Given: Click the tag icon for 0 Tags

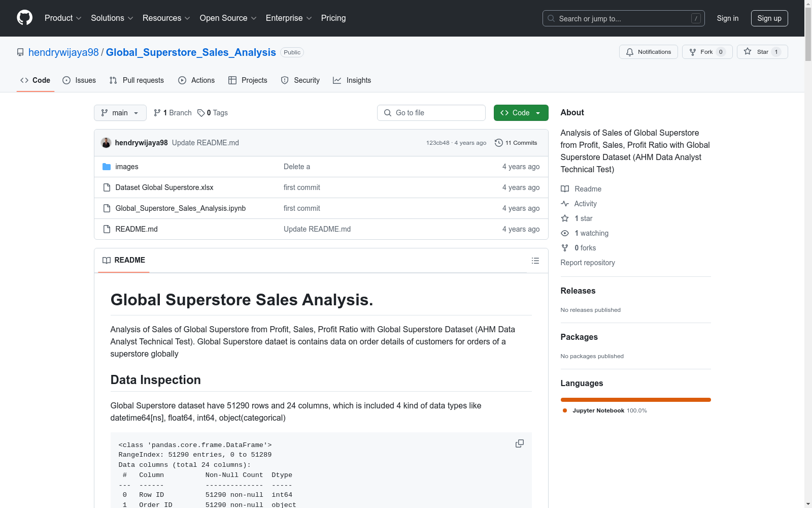Looking at the screenshot, I should point(201,113).
